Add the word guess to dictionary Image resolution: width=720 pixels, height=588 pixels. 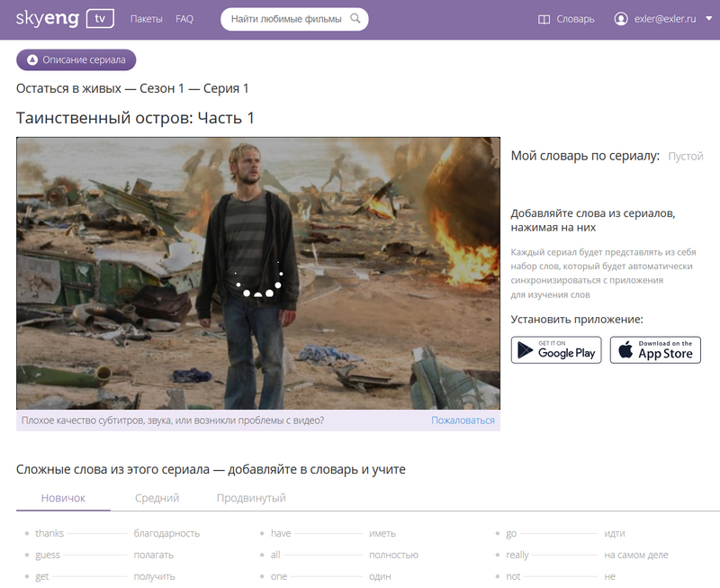48,555
